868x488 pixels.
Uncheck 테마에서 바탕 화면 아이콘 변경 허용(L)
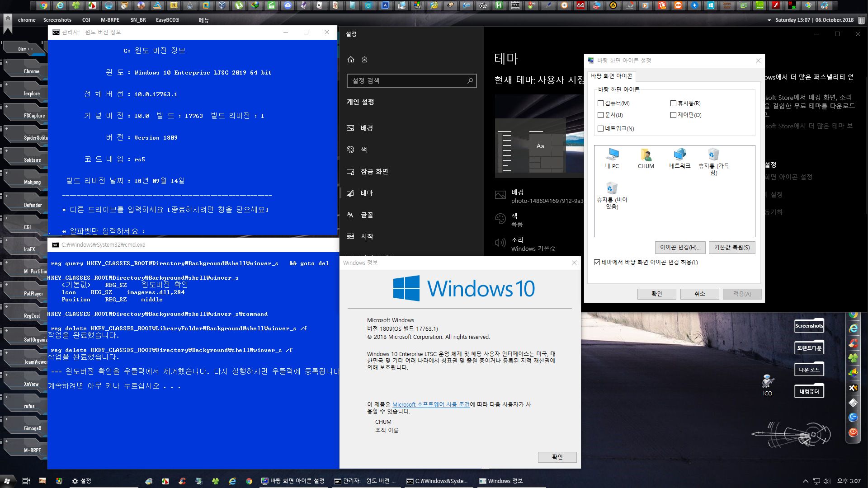597,263
